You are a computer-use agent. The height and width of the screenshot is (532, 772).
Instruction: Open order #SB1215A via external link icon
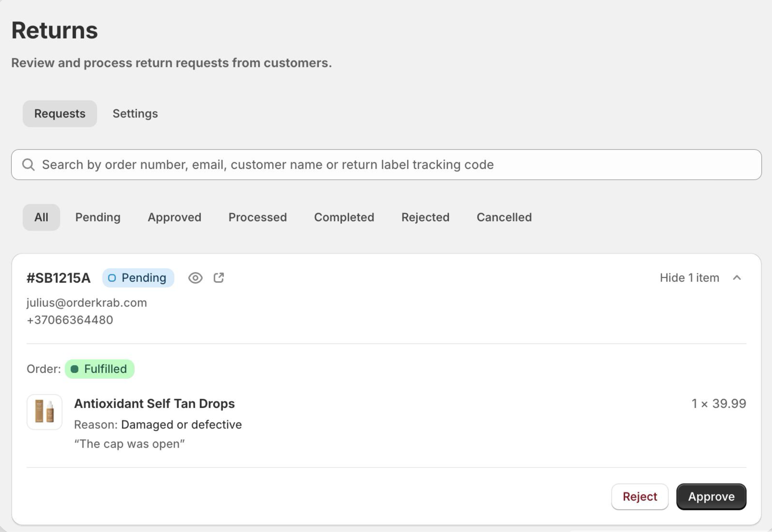click(x=219, y=278)
